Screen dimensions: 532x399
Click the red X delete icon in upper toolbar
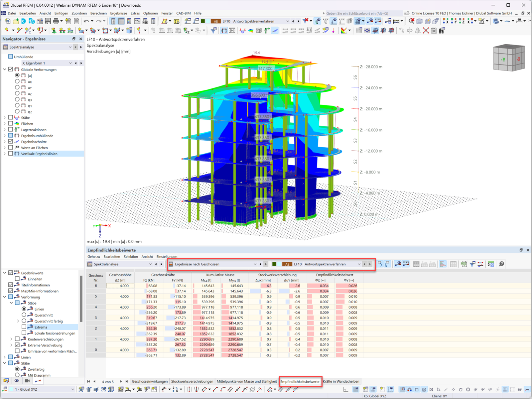(x=426, y=31)
